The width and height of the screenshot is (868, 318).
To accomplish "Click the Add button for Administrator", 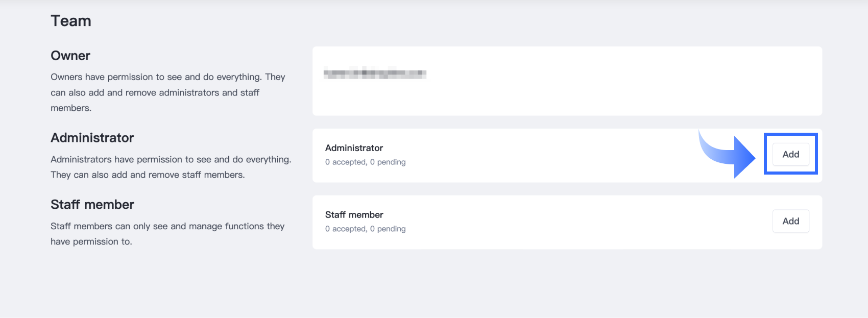I will (790, 154).
